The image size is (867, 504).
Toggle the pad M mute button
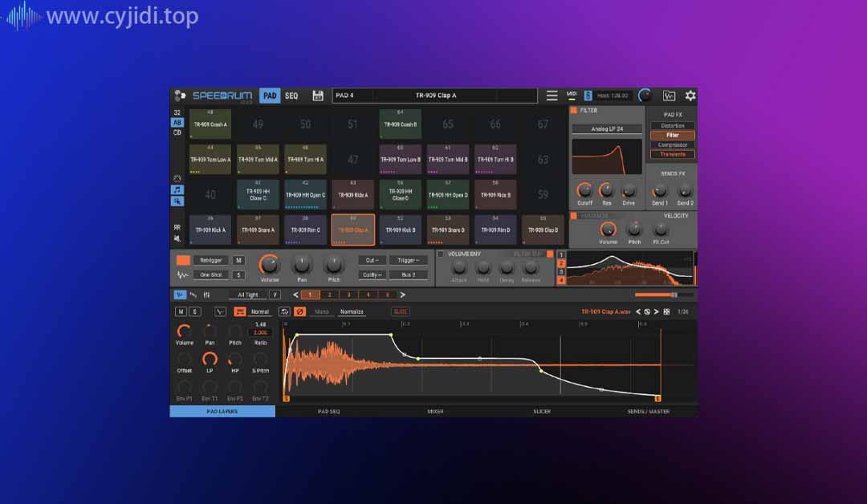click(238, 260)
